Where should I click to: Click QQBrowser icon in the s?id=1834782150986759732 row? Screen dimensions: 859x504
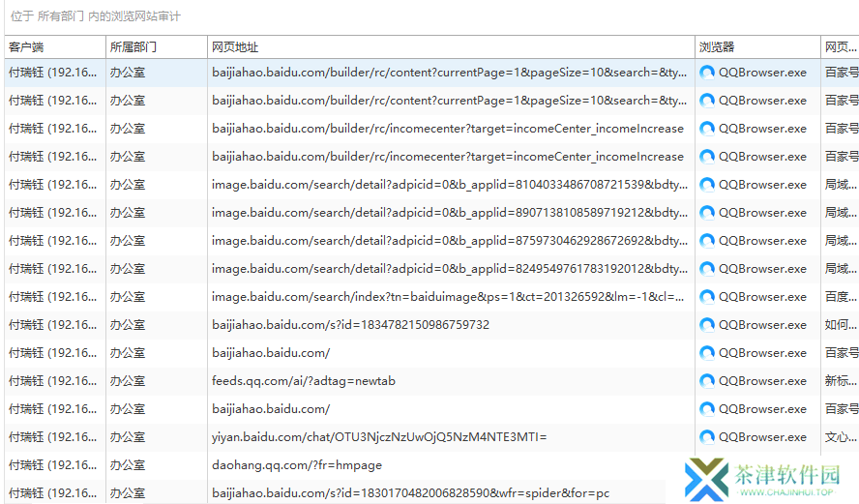click(x=707, y=325)
